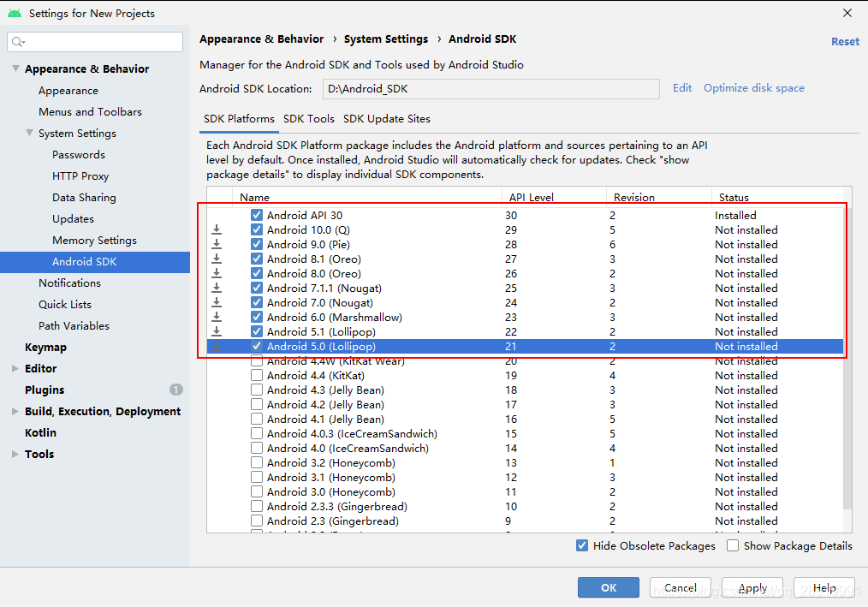Click the SDK platforms list vertical scrollbar
The height and width of the screenshot is (607, 868).
848,360
